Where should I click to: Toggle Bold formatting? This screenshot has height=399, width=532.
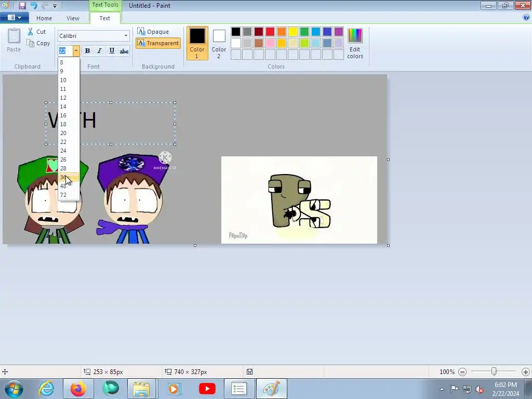pos(87,51)
